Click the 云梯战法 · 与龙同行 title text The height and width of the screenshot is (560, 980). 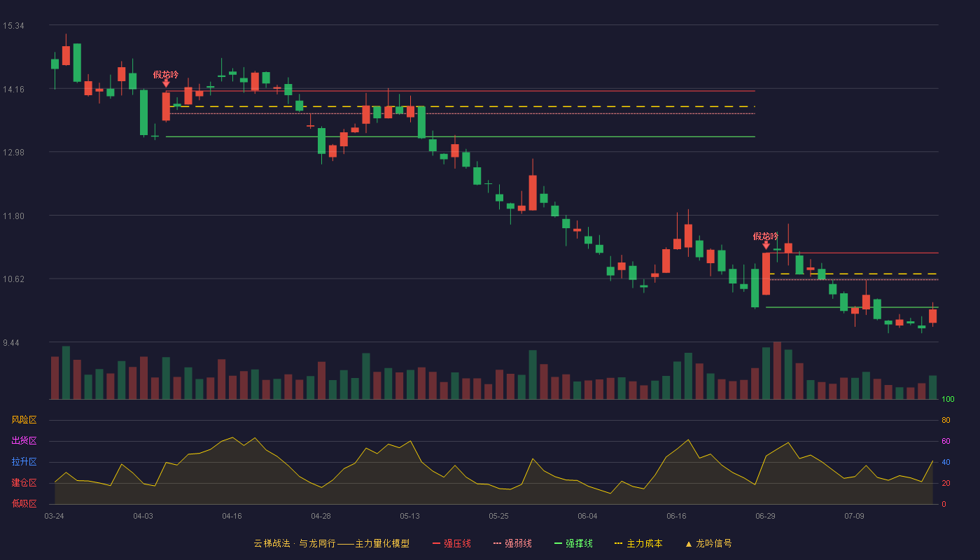pyautogui.click(x=295, y=543)
